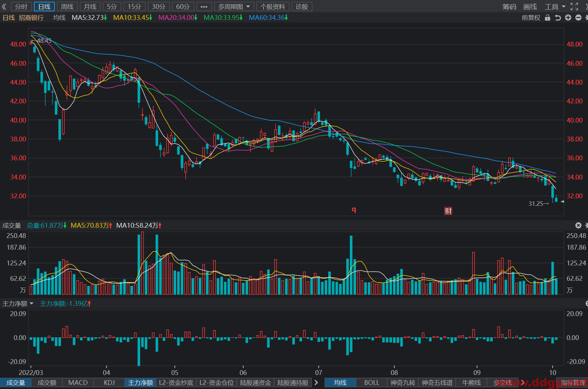The width and height of the screenshot is (588, 389).
Task: Zoom in chart with the plus icon
Action: point(568,17)
